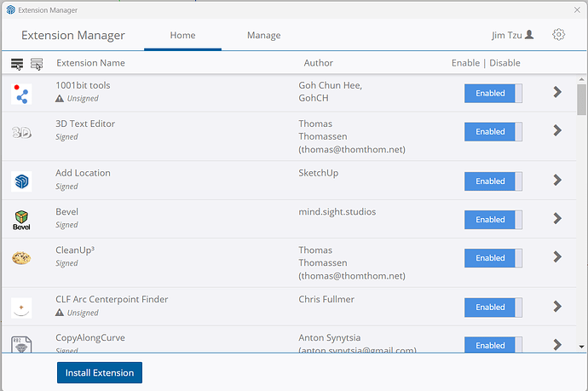Click the select all extensions list icon

[17, 64]
